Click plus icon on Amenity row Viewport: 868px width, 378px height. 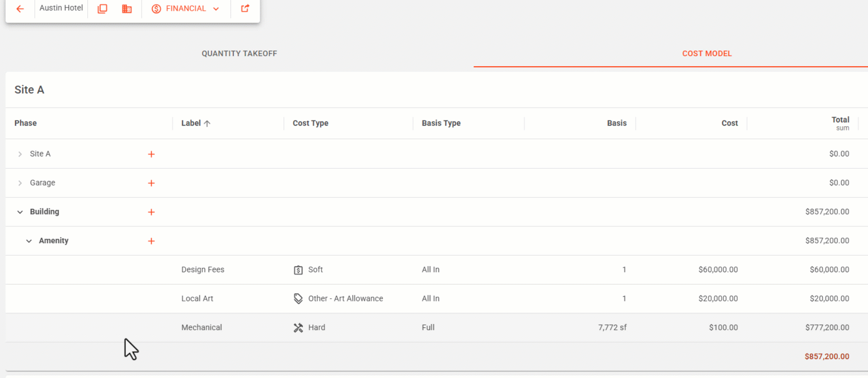click(x=151, y=241)
